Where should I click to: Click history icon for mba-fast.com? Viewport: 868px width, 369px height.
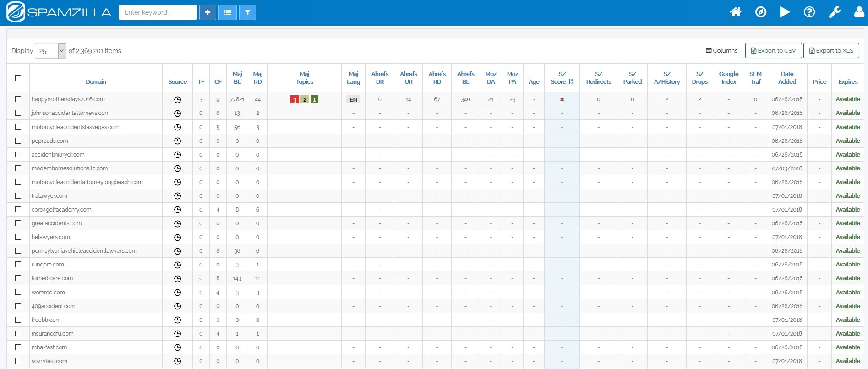coord(177,347)
